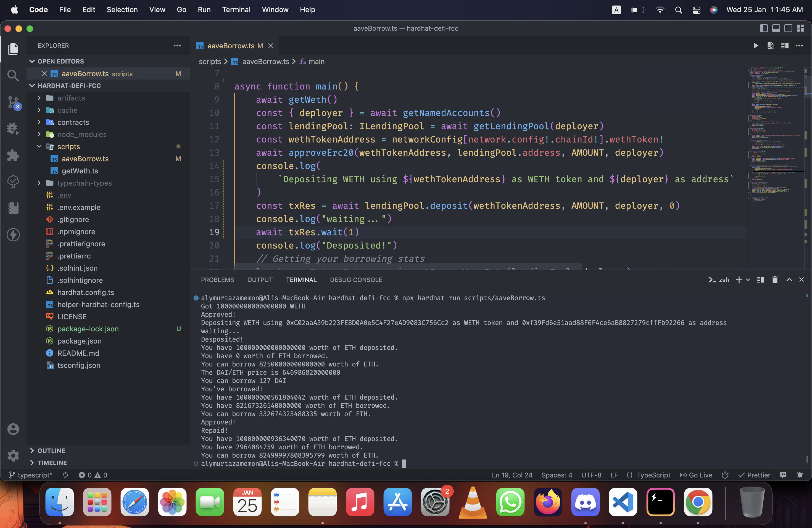Open notifications bell in status bar
The width and height of the screenshot is (812, 528).
[x=800, y=475]
